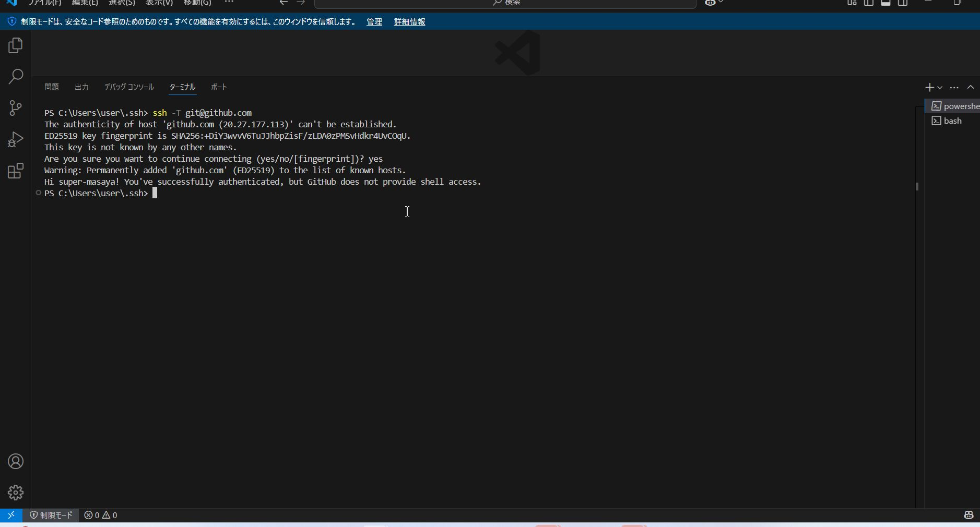The width and height of the screenshot is (980, 527).
Task: Toggle the secondary side bar visibility
Action: (x=903, y=3)
